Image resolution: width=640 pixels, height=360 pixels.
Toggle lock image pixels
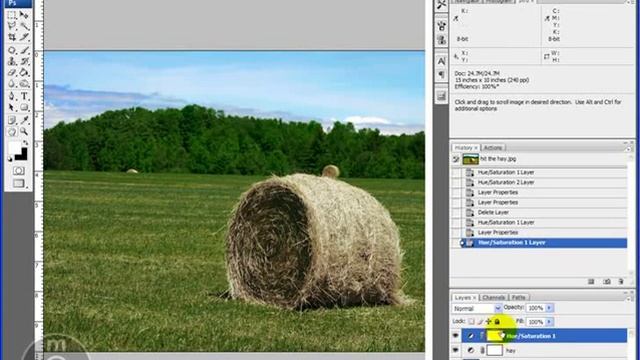pos(480,322)
